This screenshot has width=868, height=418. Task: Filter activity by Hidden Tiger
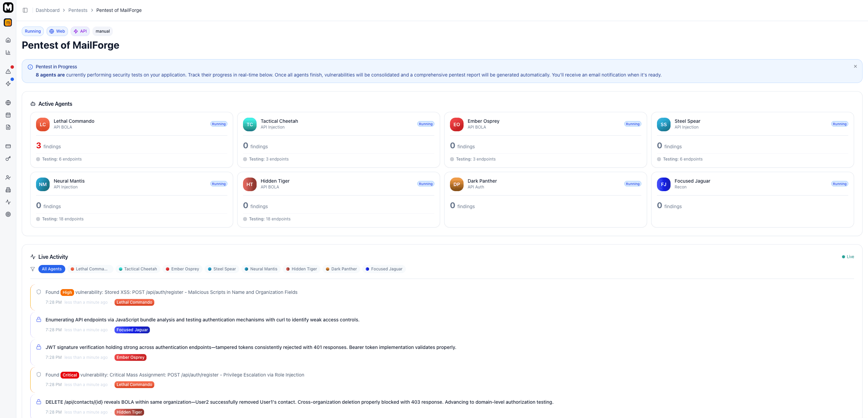pos(301,269)
